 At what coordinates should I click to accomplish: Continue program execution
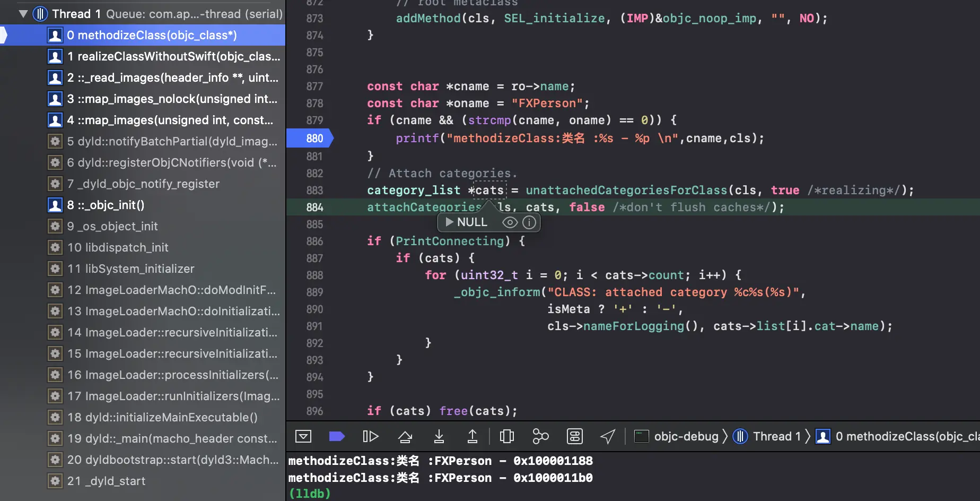370,436
